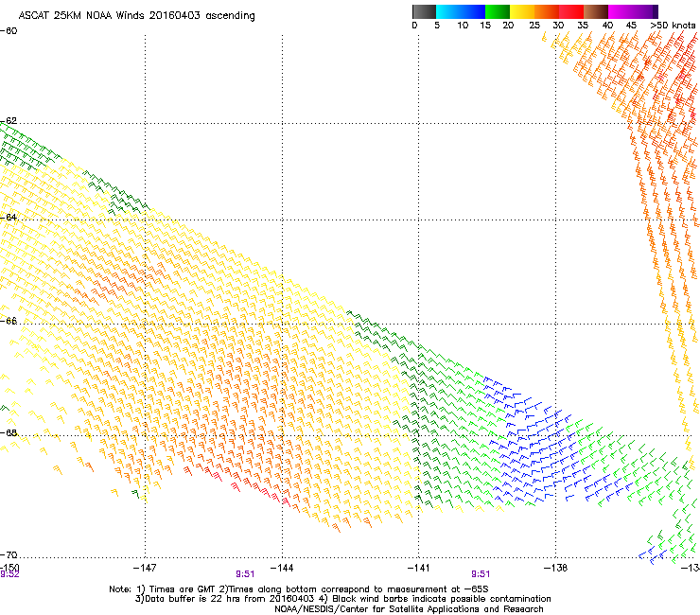This screenshot has height=615, width=700.
Task: Select the blue 5-15 knots gradient on color bar
Action: [461, 11]
